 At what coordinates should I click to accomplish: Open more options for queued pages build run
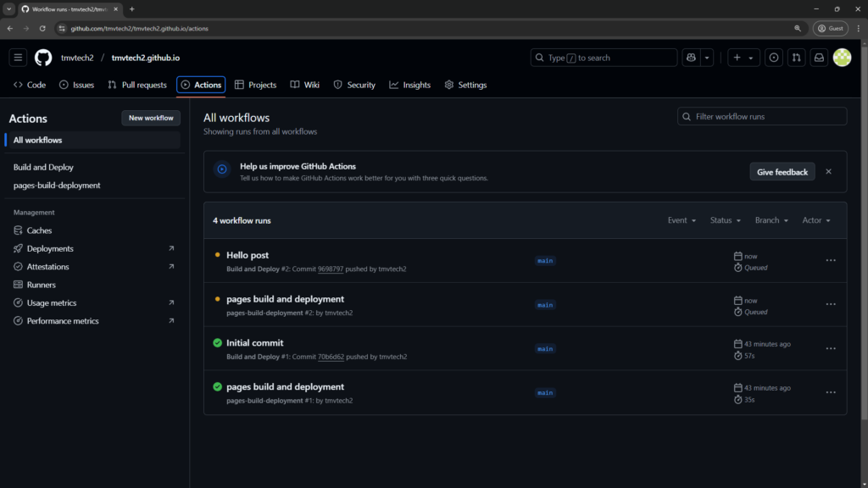[x=831, y=304]
